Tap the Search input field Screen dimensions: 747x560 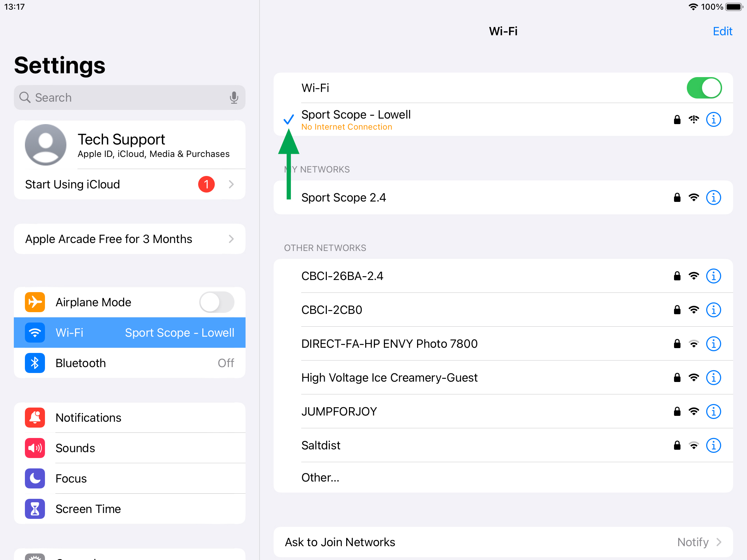pos(130,97)
